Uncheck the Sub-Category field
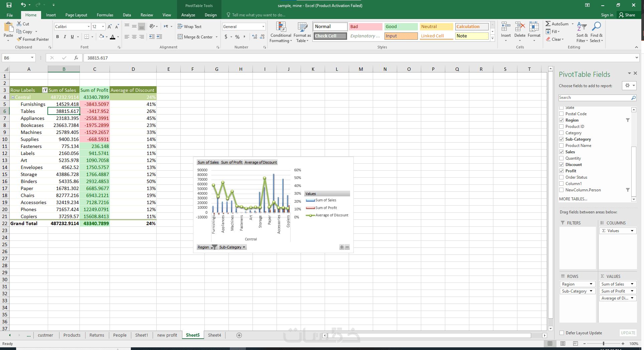Image resolution: width=644 pixels, height=350 pixels. 561,139
